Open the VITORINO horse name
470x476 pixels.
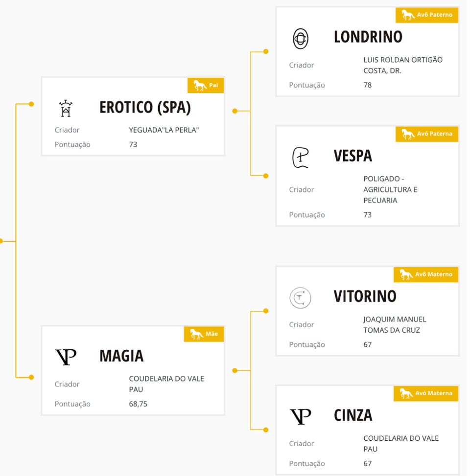(365, 296)
